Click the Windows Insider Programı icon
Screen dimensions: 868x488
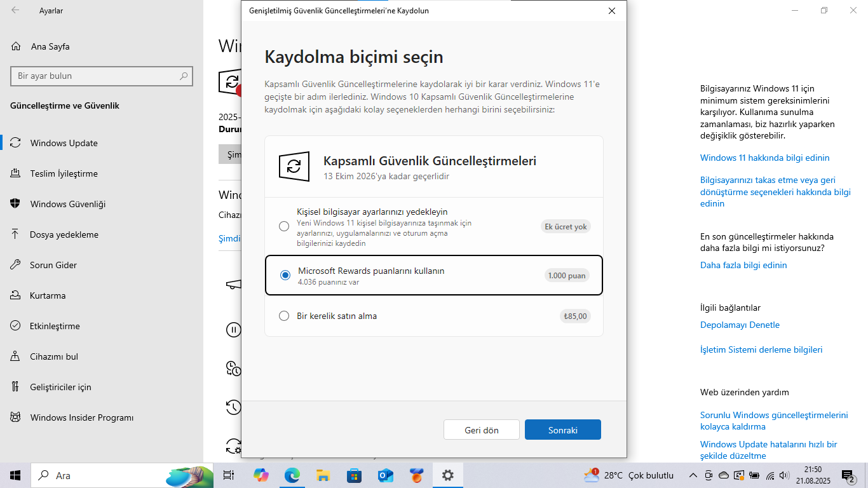pyautogui.click(x=16, y=417)
